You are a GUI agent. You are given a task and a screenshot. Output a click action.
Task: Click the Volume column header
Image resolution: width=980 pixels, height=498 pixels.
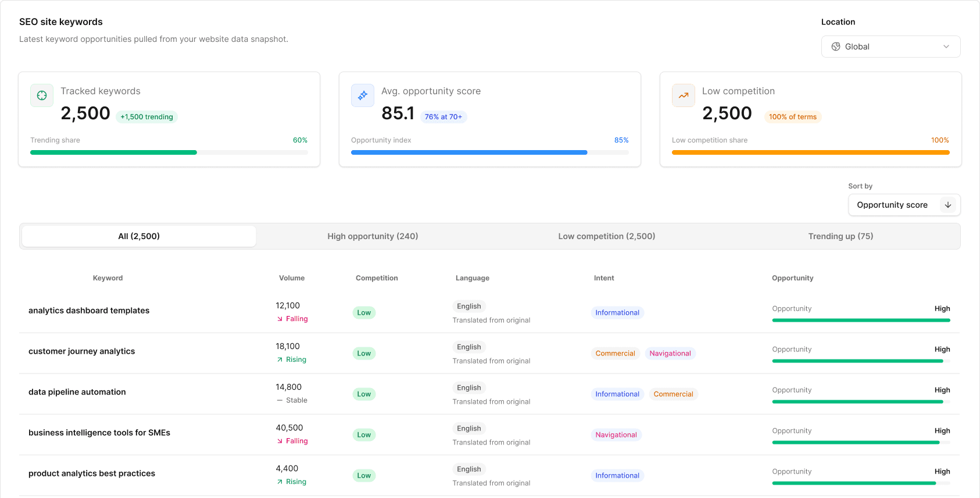292,278
